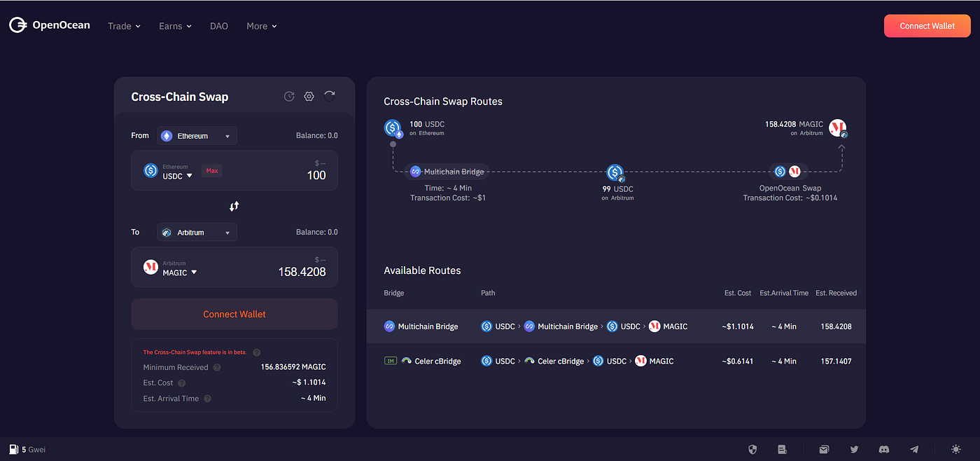Select the Multichain Bridge route row
980x461 pixels.
pos(616,326)
